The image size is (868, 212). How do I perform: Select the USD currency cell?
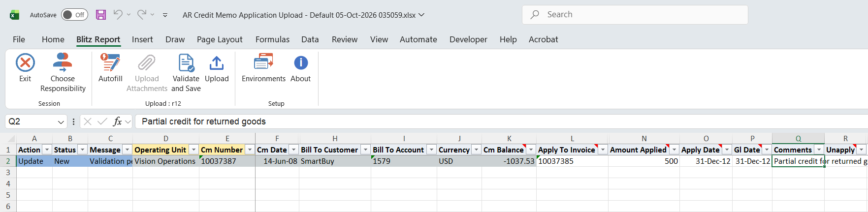[459, 161]
